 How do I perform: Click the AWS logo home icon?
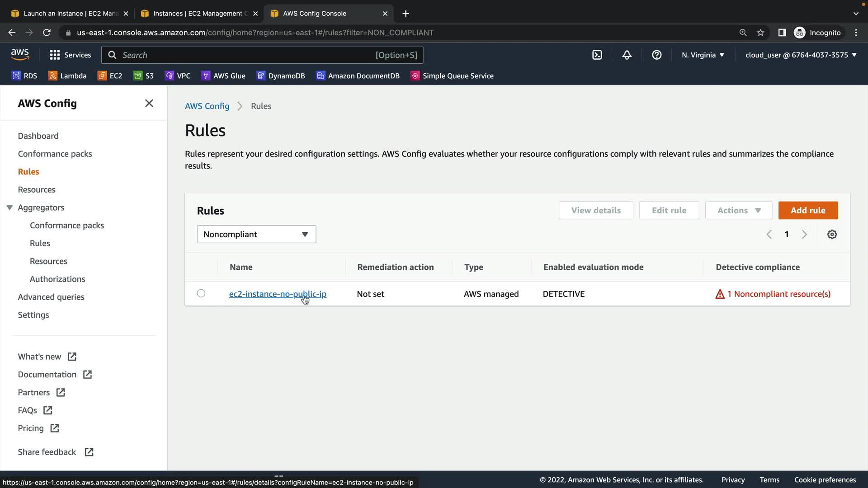(x=20, y=55)
